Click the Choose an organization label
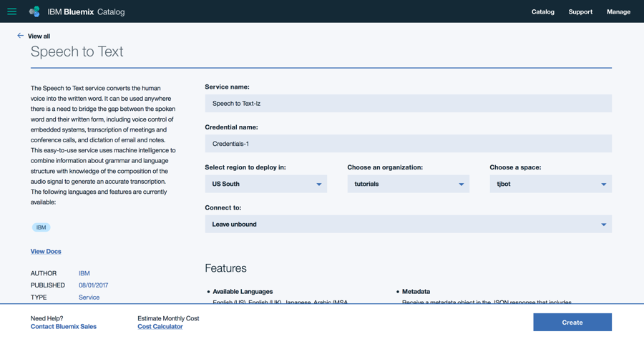 click(x=385, y=167)
